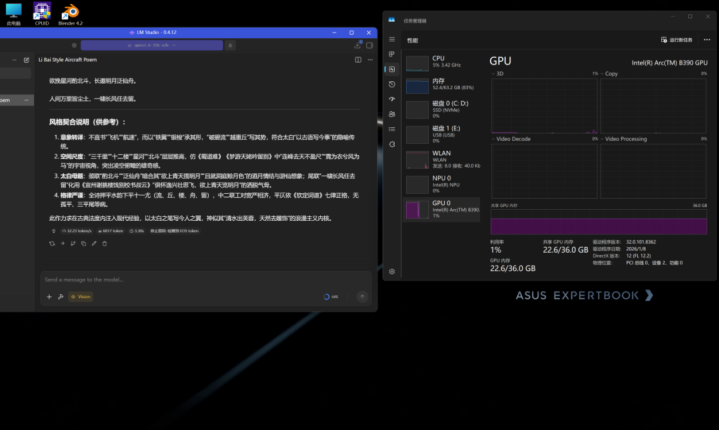Click the 3D engine utilization graph

544,106
